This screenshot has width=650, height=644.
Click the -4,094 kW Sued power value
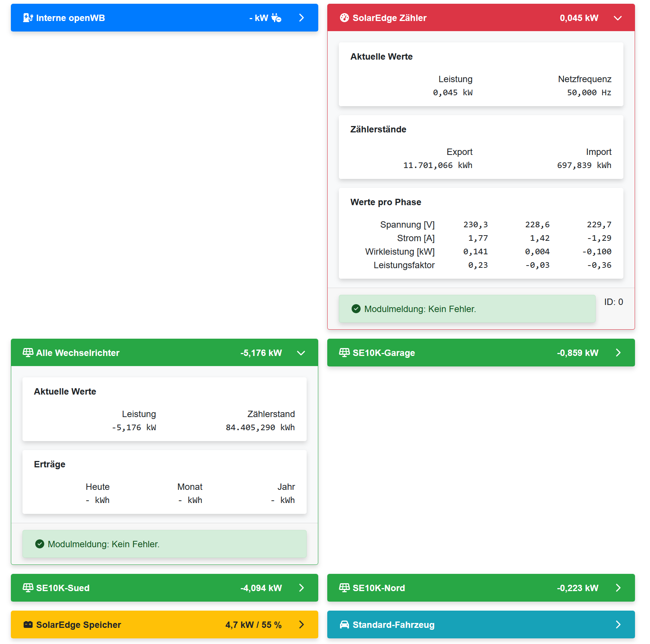261,588
